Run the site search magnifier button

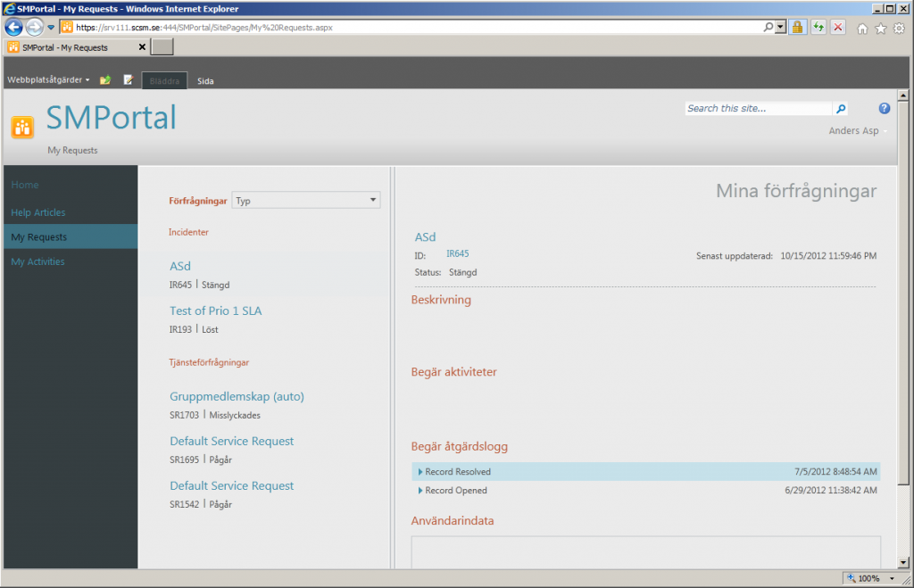pos(841,108)
